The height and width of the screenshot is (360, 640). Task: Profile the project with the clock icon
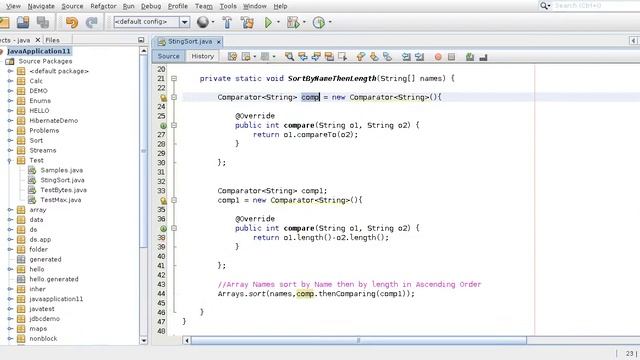click(319, 22)
